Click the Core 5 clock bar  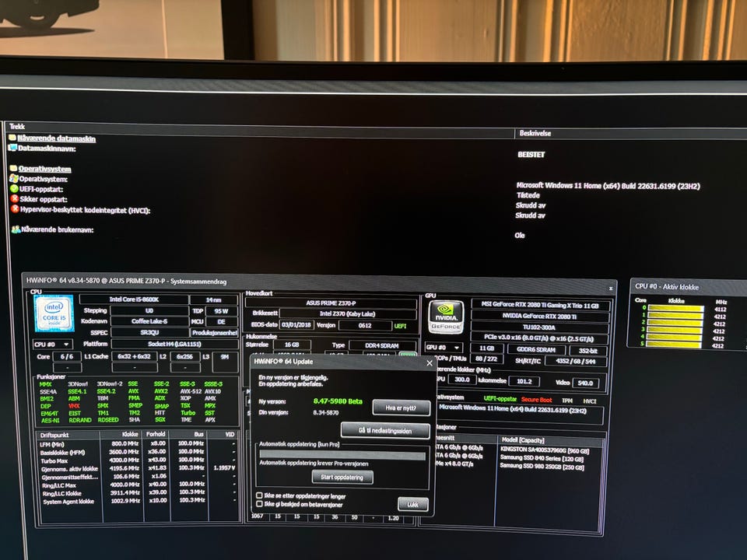(675, 345)
